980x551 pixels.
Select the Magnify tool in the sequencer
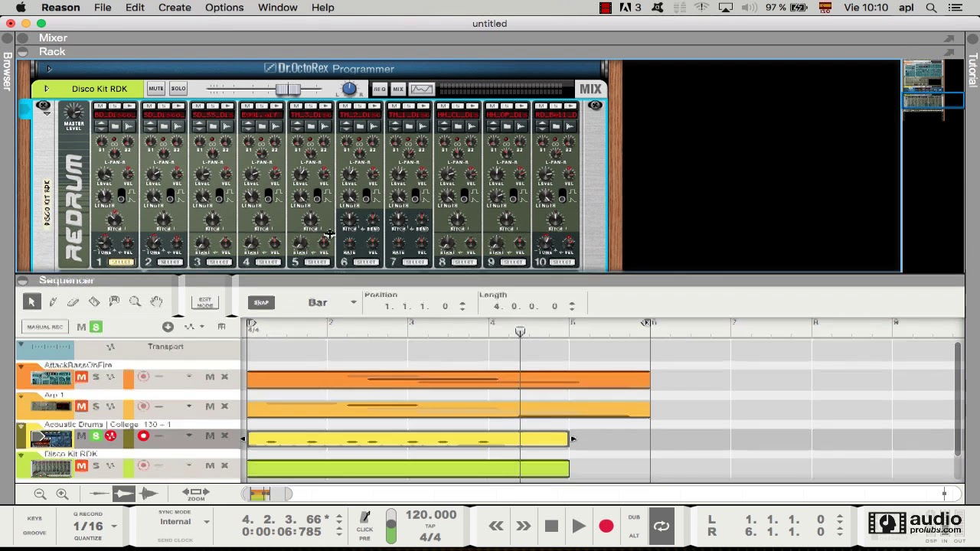pyautogui.click(x=136, y=302)
